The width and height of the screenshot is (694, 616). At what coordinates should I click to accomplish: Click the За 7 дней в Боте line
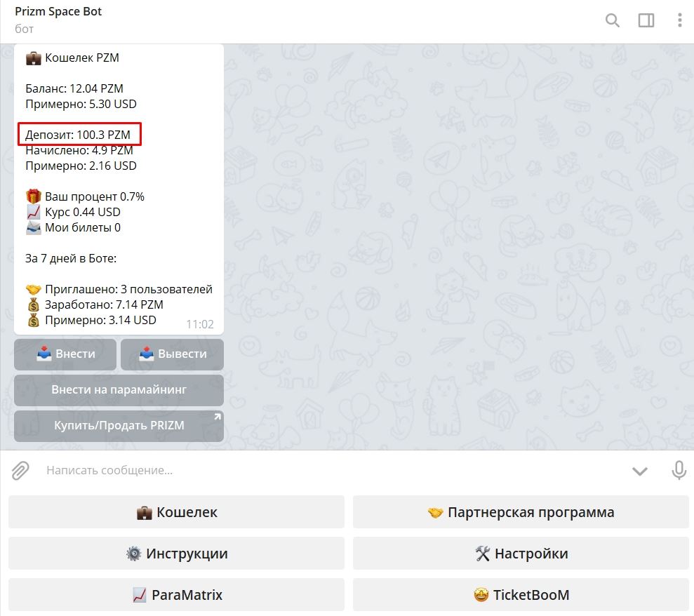pyautogui.click(x=71, y=258)
